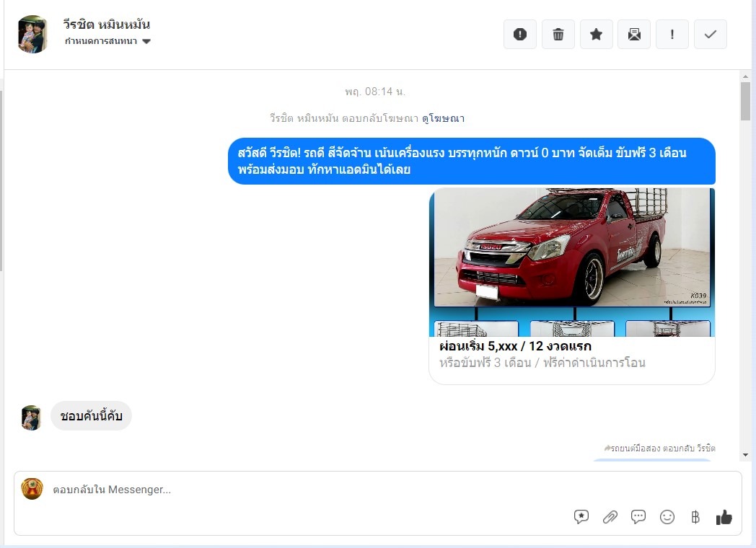Screen dimensions: 756x548
Task: Attach a file with the paperclip icon
Action: pos(610,517)
